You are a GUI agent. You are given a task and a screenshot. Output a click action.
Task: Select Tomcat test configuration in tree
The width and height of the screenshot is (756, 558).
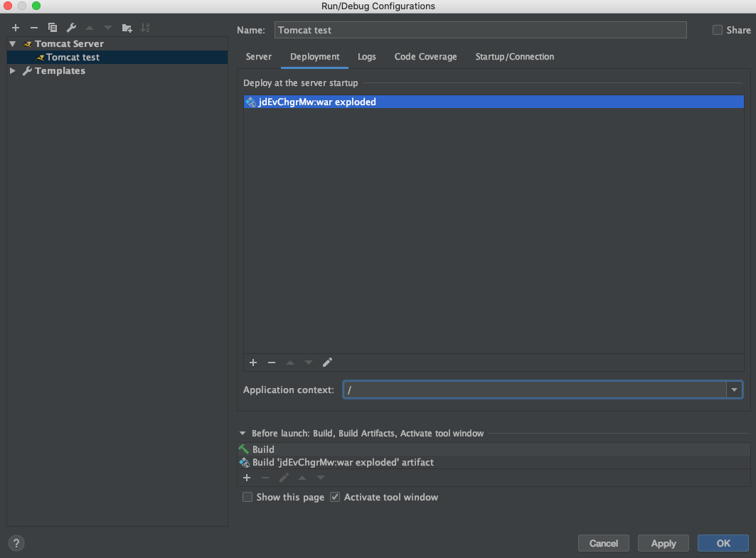pos(117,58)
